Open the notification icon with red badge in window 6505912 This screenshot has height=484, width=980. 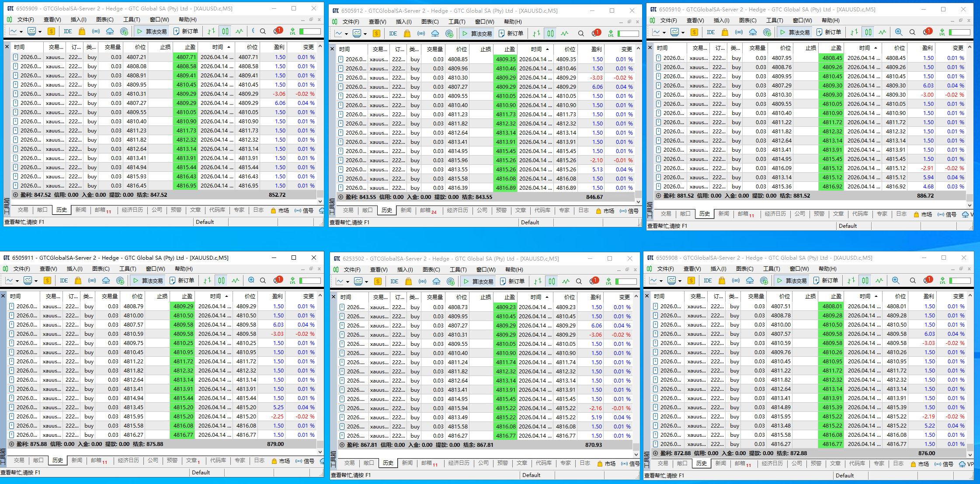coord(596,33)
